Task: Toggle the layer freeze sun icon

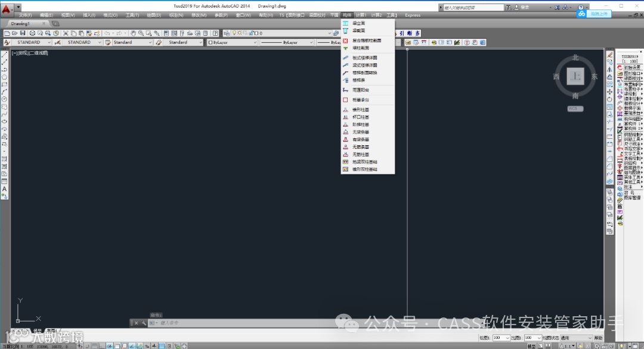Action: click(x=240, y=33)
